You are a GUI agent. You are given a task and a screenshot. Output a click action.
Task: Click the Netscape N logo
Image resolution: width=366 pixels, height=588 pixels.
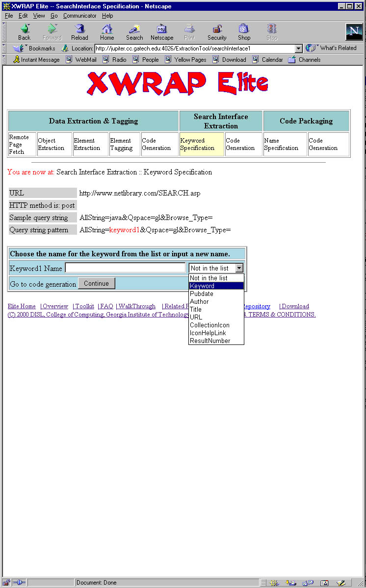[x=354, y=32]
